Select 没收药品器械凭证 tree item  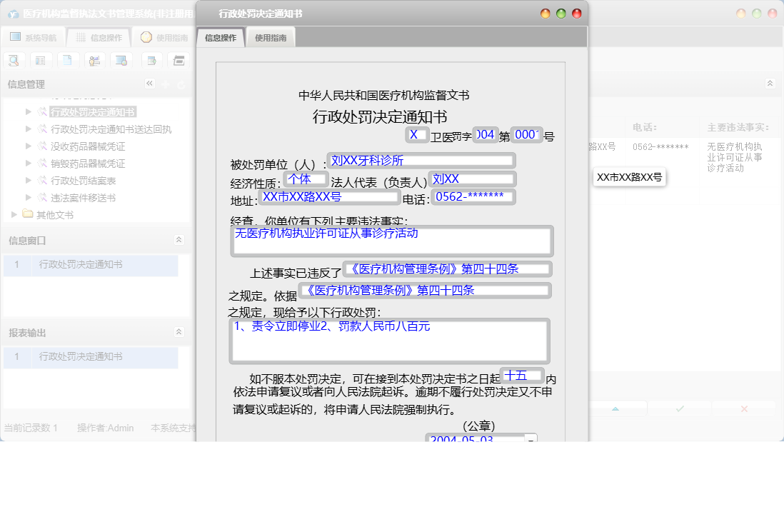click(x=88, y=146)
